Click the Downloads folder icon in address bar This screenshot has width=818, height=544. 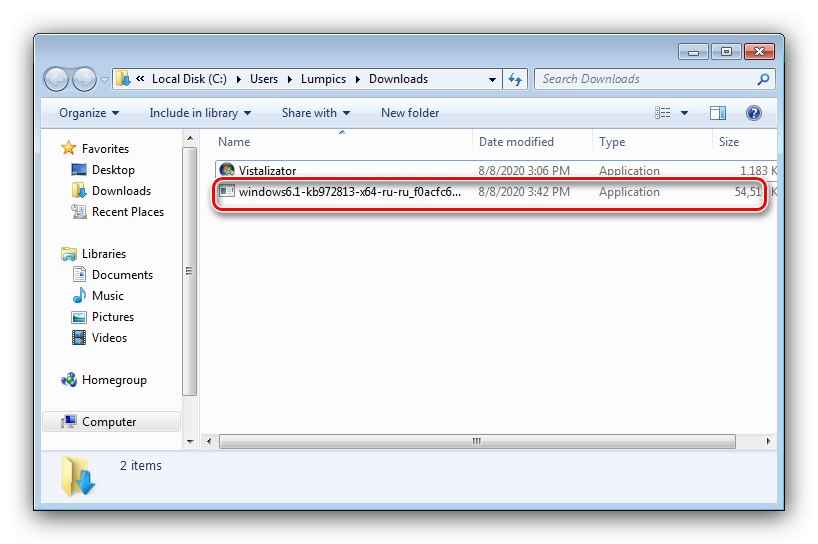(123, 79)
